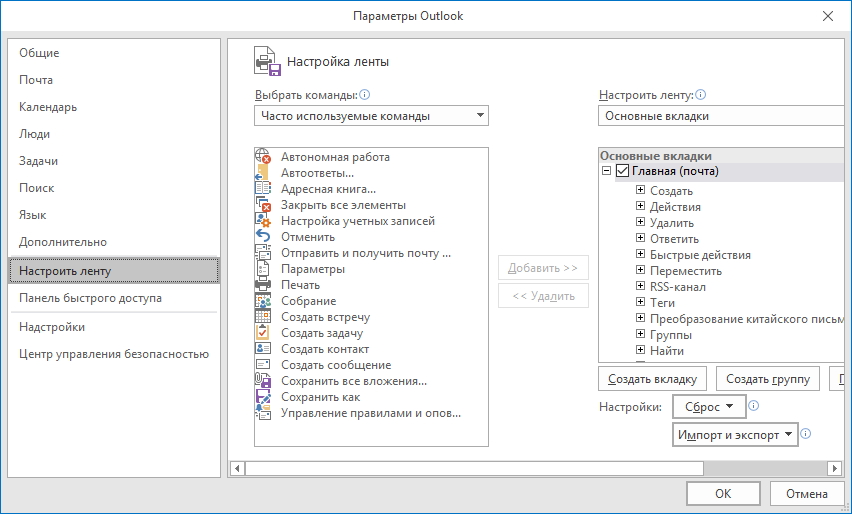Open the Надстройки category
Image resolution: width=852 pixels, height=514 pixels.
pyautogui.click(x=114, y=327)
